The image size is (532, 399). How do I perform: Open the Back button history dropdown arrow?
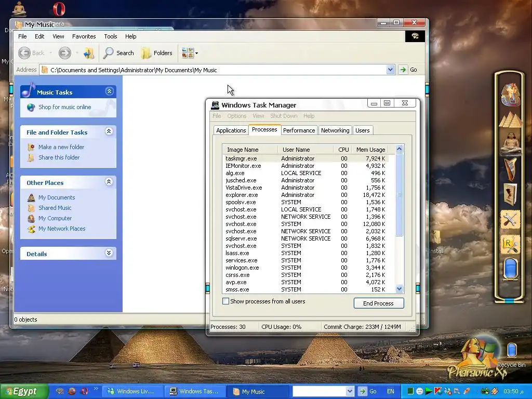(x=50, y=53)
